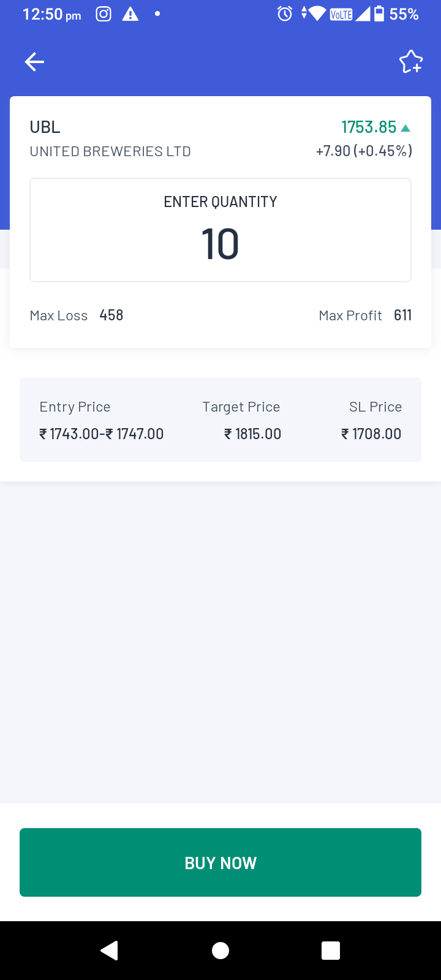Add UBL to watchlist with star icon

coord(410,62)
